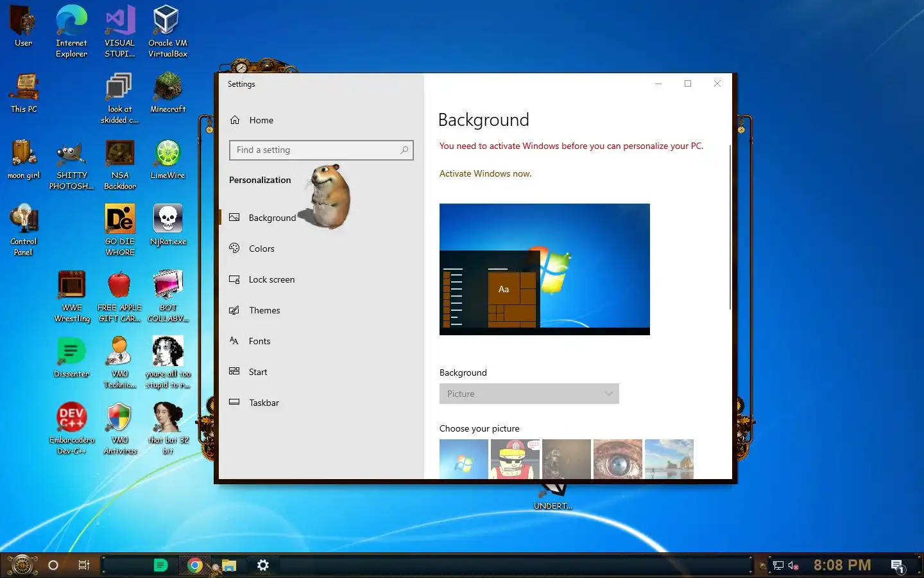This screenshot has width=924, height=578.
Task: Select the BOT COLLABV... desktop icon
Action: pyautogui.click(x=168, y=297)
